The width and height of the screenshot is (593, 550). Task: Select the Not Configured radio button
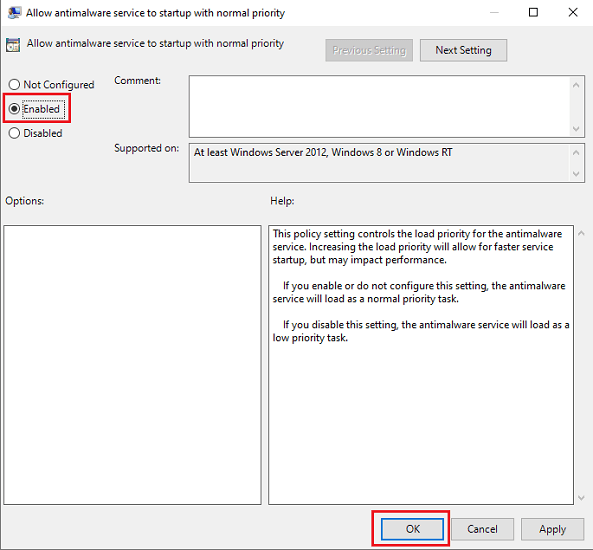click(14, 84)
